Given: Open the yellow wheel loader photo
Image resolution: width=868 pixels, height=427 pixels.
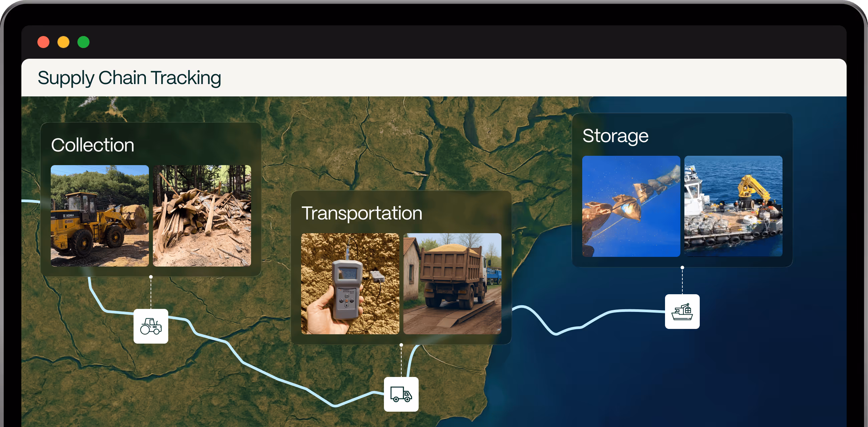Looking at the screenshot, I should point(100,216).
